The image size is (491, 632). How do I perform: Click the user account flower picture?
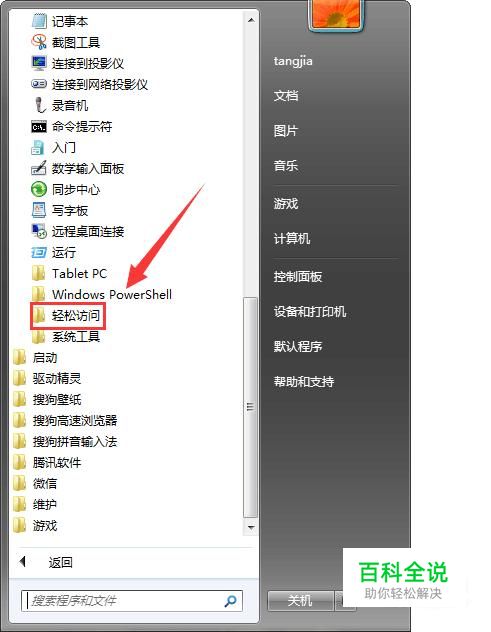[x=336, y=14]
